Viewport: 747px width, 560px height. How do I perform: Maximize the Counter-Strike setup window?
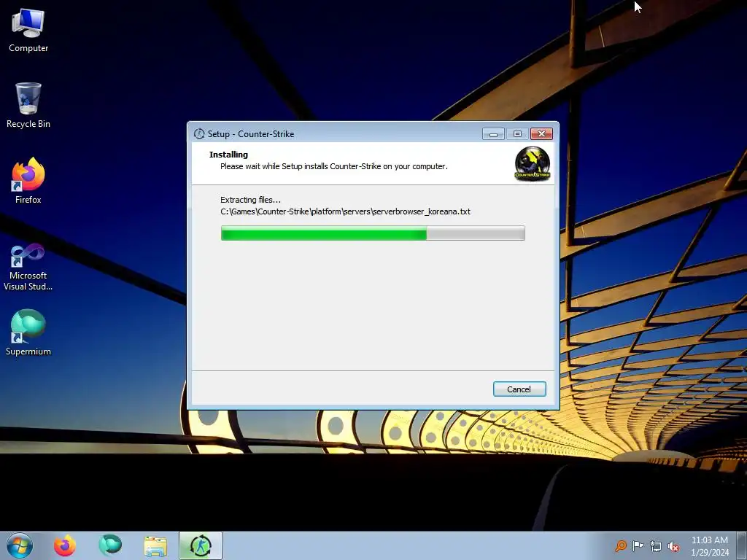(x=517, y=134)
